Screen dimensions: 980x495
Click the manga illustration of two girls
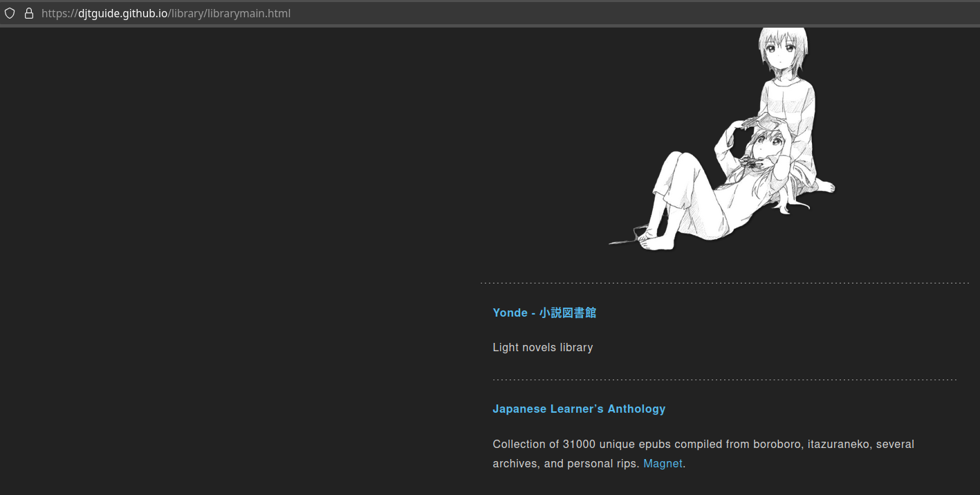pyautogui.click(x=723, y=139)
